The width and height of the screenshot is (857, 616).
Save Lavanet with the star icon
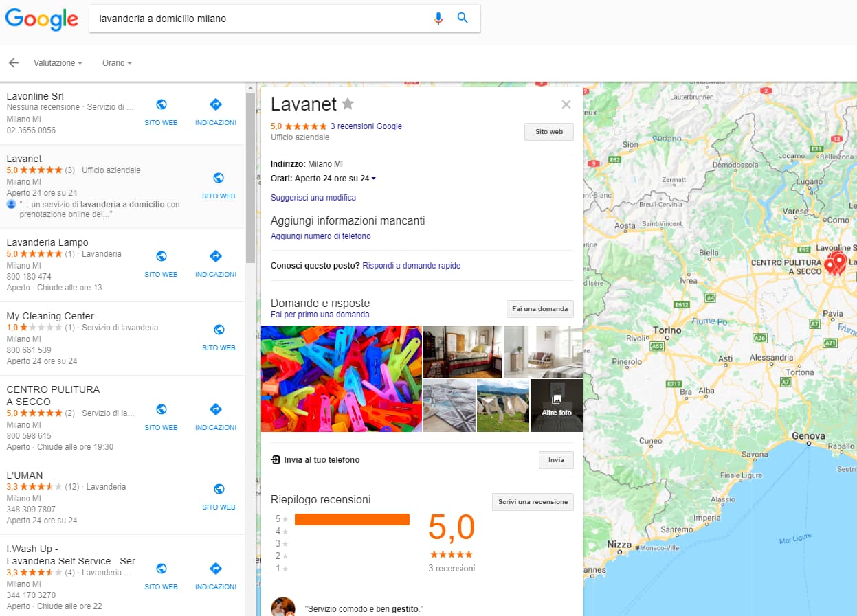(348, 104)
